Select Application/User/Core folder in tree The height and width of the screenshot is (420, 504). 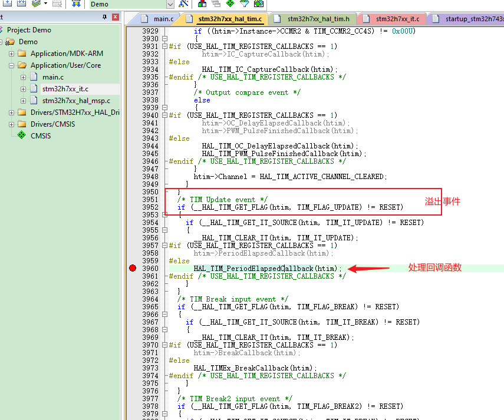[65, 65]
